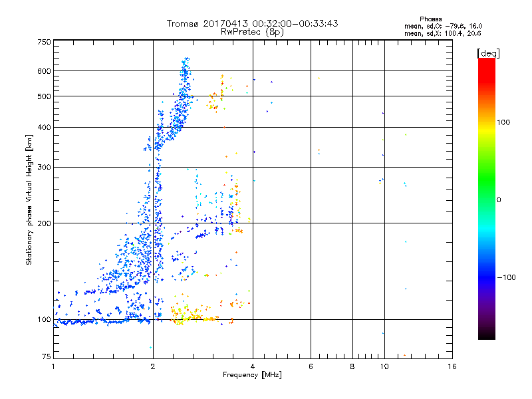Pick the black bottom of the colorbar

[486, 334]
